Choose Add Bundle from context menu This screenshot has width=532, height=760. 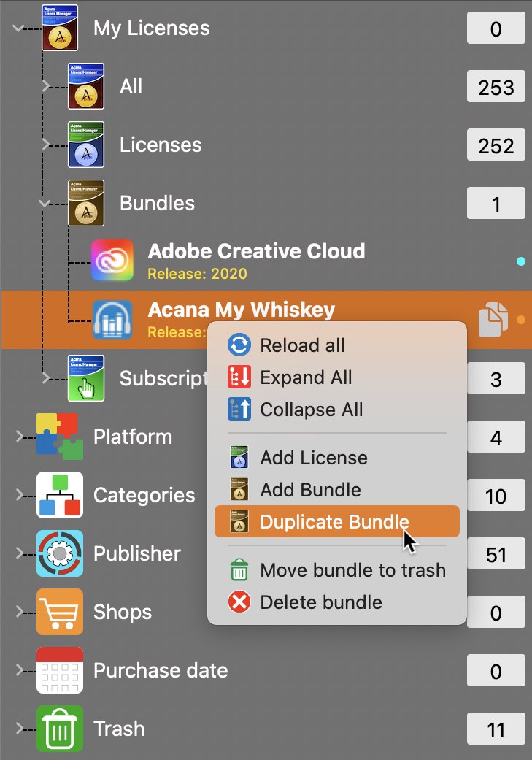pyautogui.click(x=336, y=490)
